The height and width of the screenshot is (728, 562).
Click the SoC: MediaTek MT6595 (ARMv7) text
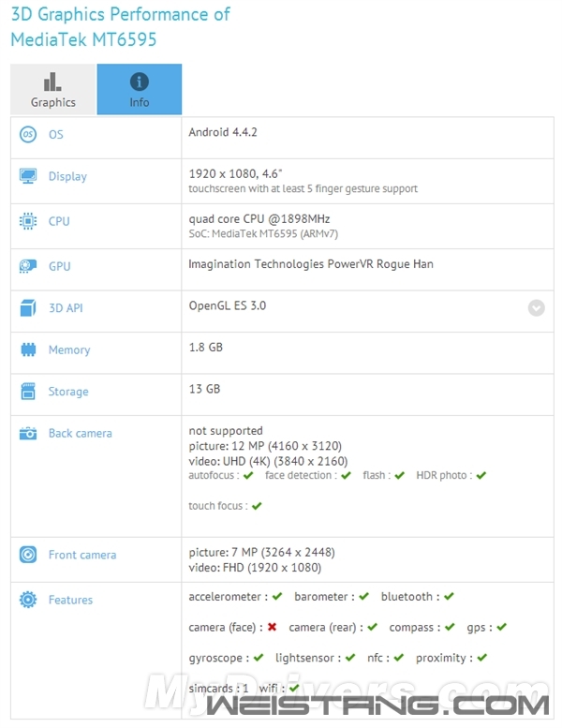pyautogui.click(x=263, y=234)
